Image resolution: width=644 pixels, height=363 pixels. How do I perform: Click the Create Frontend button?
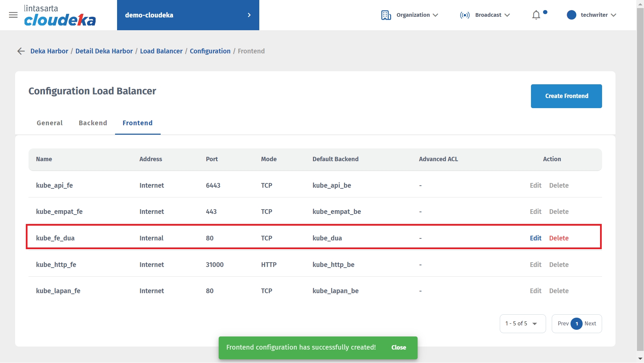(566, 96)
